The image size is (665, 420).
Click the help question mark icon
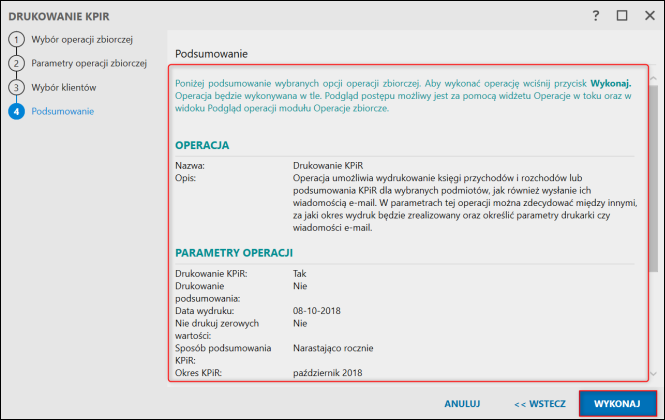(596, 16)
